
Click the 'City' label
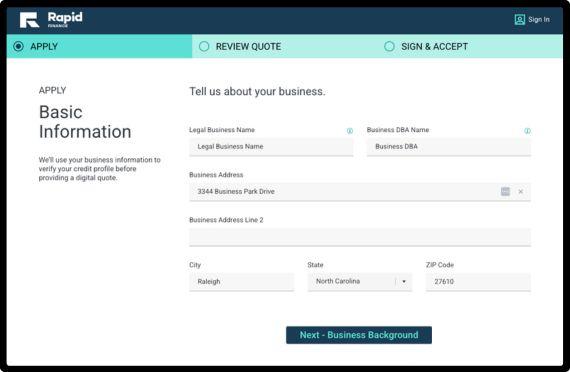pyautogui.click(x=195, y=265)
